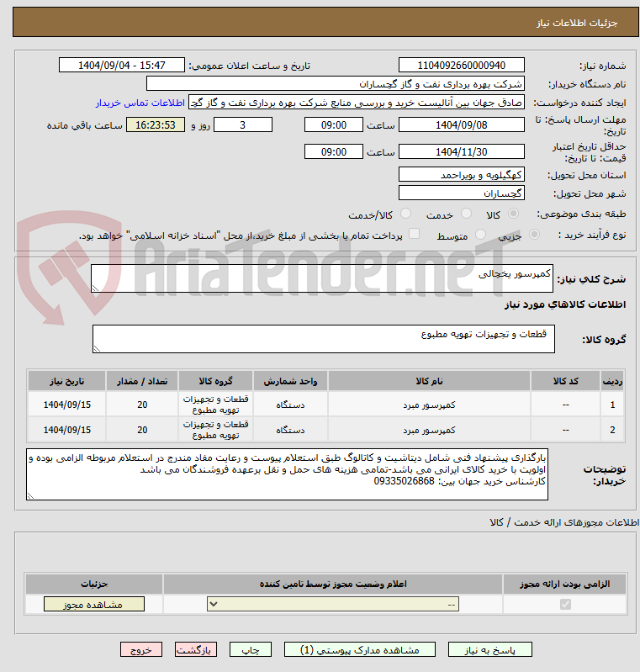Select the جزیی purchase type radio
Image resolution: width=640 pixels, height=672 pixels.
click(x=534, y=235)
